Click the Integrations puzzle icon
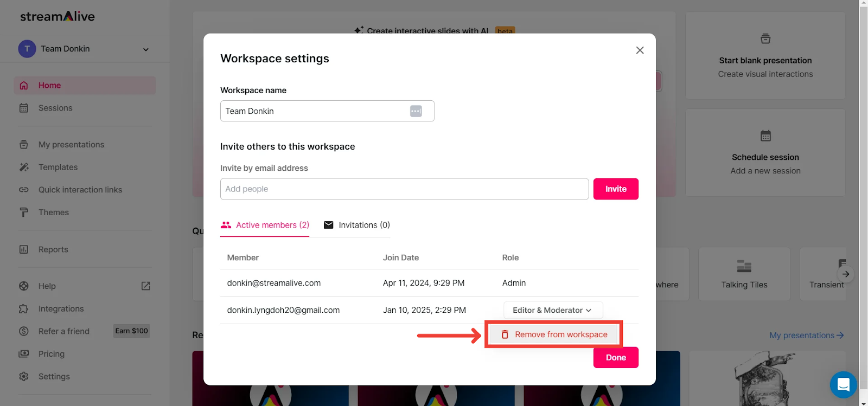This screenshot has height=406, width=868. [24, 309]
